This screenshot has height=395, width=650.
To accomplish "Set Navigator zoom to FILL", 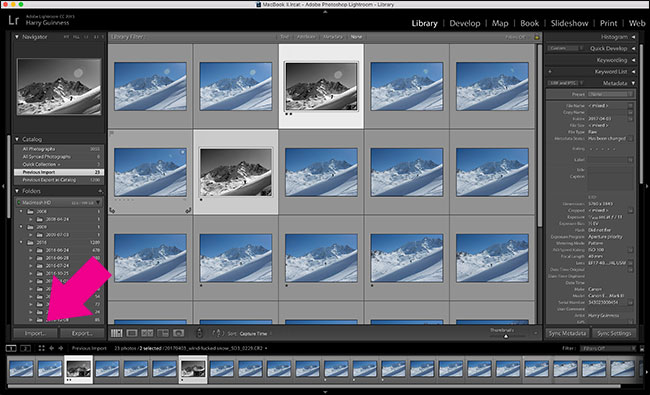I will coord(76,37).
